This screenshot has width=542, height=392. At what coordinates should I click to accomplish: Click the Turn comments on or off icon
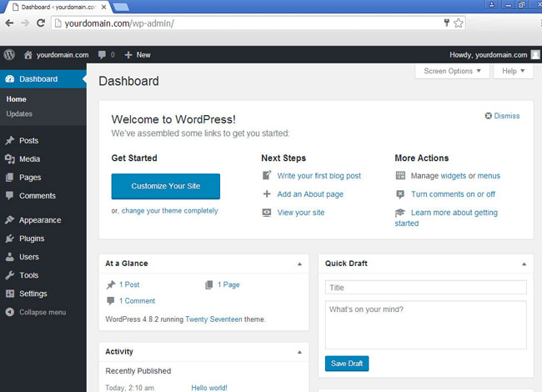400,194
